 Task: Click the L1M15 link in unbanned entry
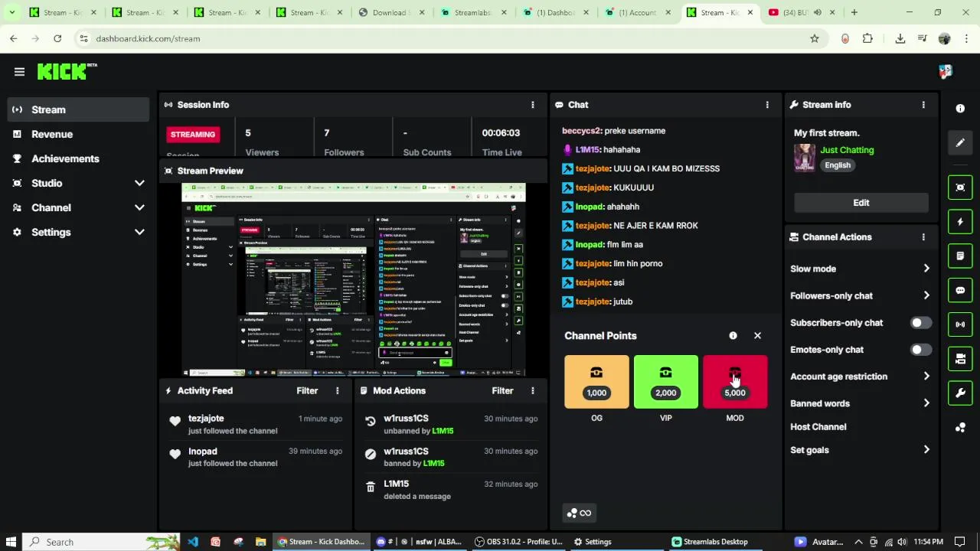click(443, 431)
